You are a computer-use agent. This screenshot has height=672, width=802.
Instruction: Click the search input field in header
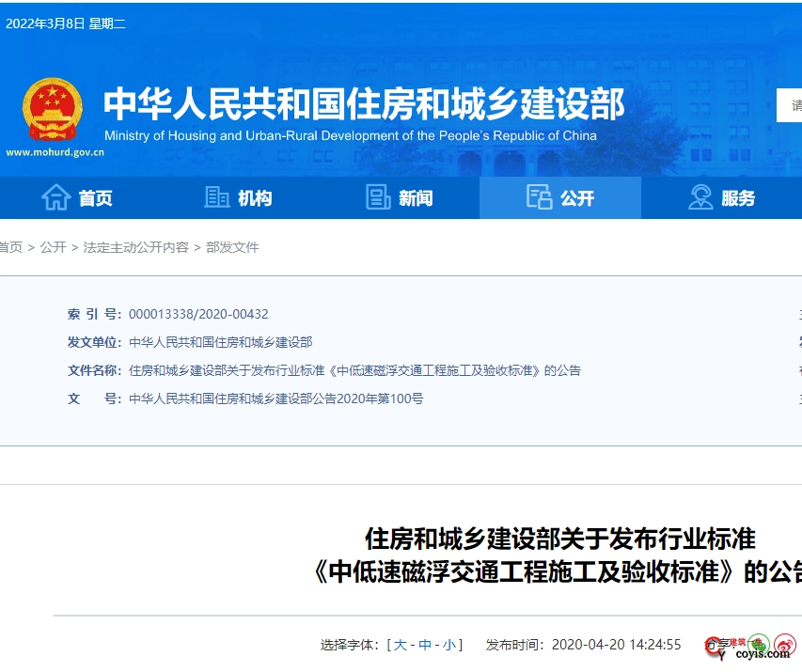(x=789, y=105)
